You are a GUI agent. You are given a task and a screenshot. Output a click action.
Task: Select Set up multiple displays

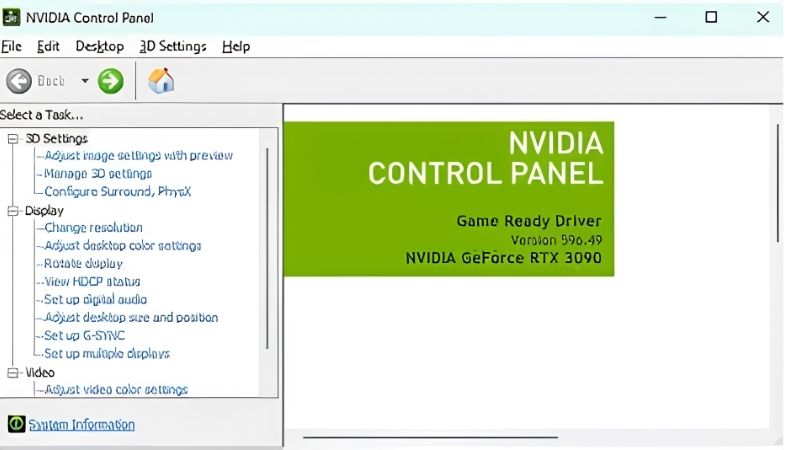[107, 353]
